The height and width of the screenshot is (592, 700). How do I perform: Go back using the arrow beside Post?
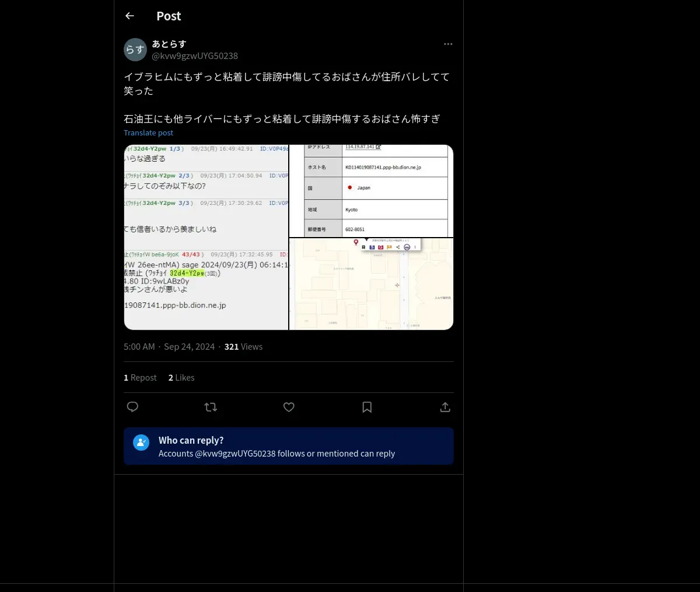[129, 16]
